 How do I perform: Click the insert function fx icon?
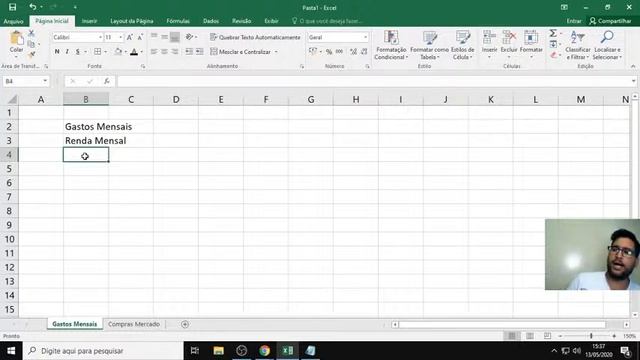pos(107,81)
